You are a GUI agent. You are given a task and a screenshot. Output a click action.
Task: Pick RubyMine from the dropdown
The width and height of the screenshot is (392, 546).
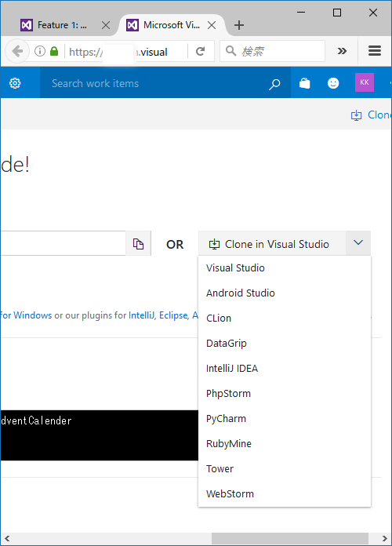coord(285,443)
